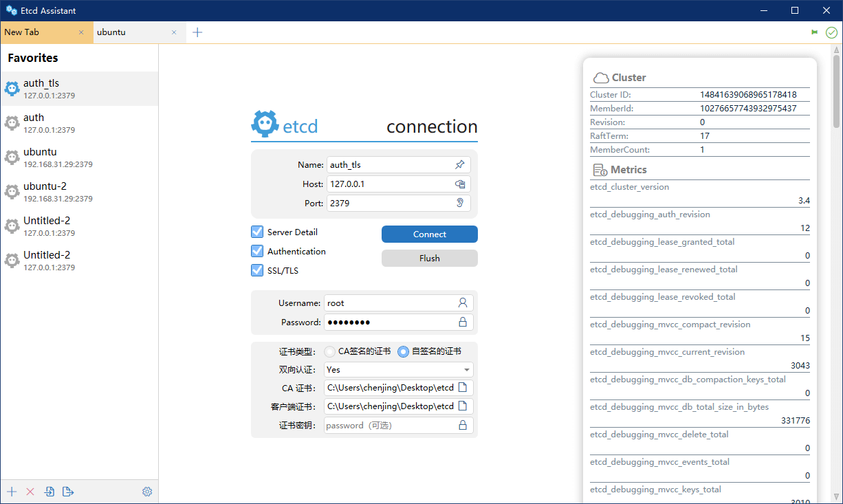Uncheck the Server Detail checkbox
The width and height of the screenshot is (843, 504).
[257, 232]
